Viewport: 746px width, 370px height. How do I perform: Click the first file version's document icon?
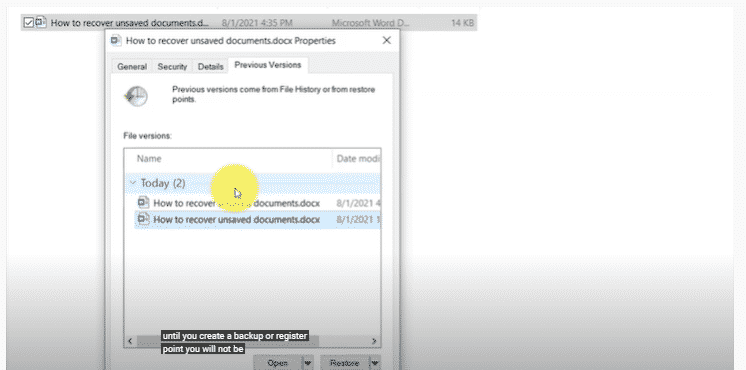[x=143, y=203]
